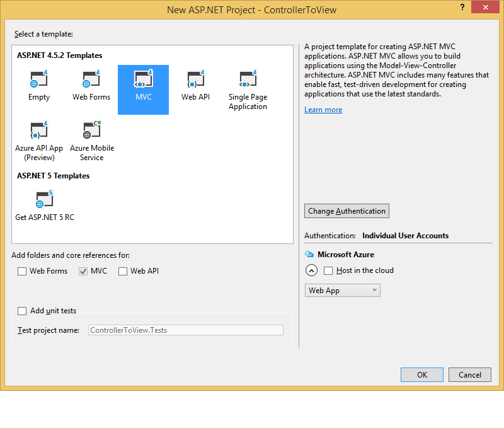504x428 pixels.
Task: Choose Azure API App (Preview) template
Action: pos(39,141)
